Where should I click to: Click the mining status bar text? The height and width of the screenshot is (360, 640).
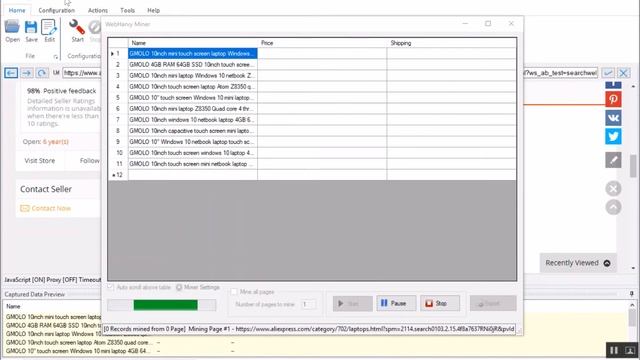click(x=309, y=329)
